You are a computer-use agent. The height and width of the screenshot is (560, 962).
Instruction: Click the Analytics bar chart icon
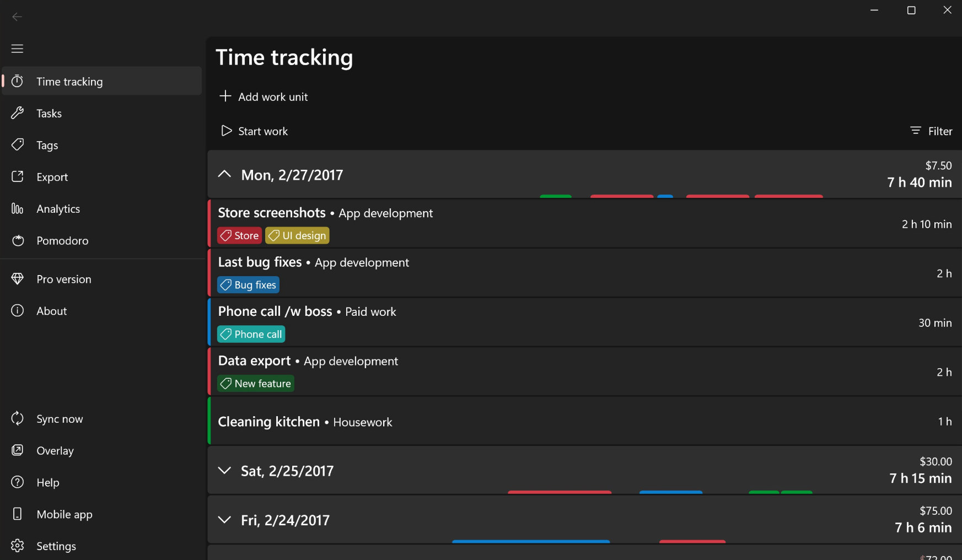click(18, 208)
